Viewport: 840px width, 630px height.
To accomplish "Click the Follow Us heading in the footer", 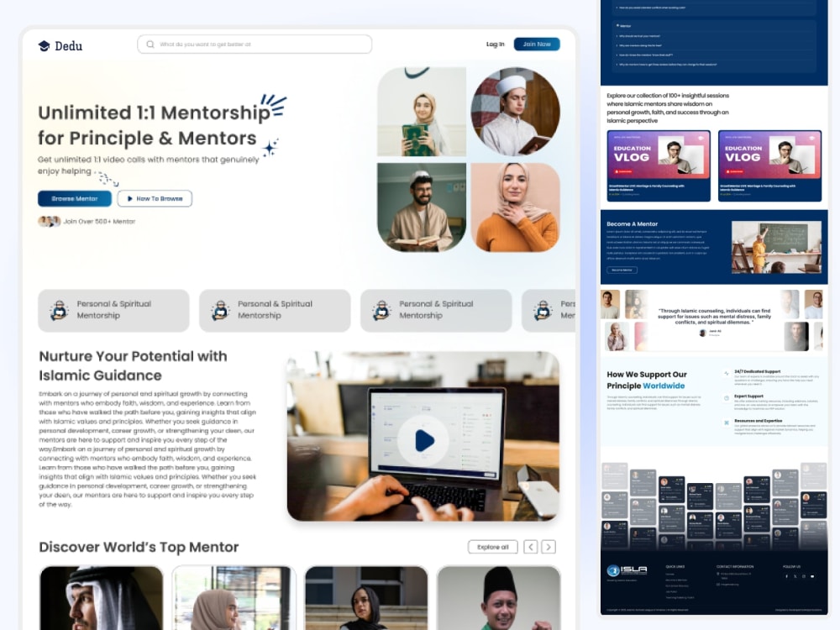I will click(x=792, y=566).
